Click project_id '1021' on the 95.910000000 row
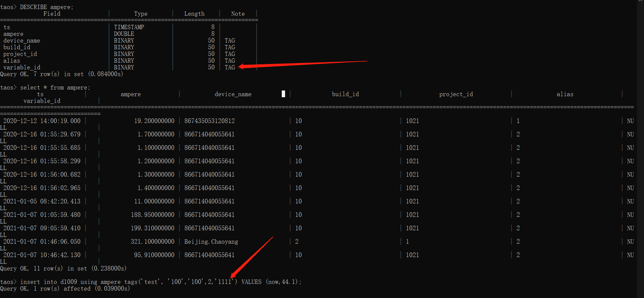This screenshot has width=644, height=298. [413, 255]
